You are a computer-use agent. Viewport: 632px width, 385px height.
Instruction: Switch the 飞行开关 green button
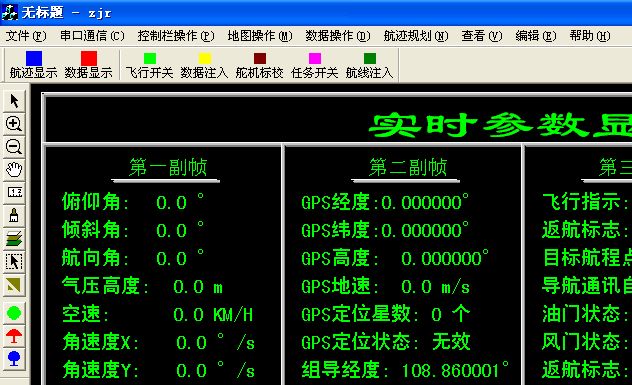pos(150,65)
